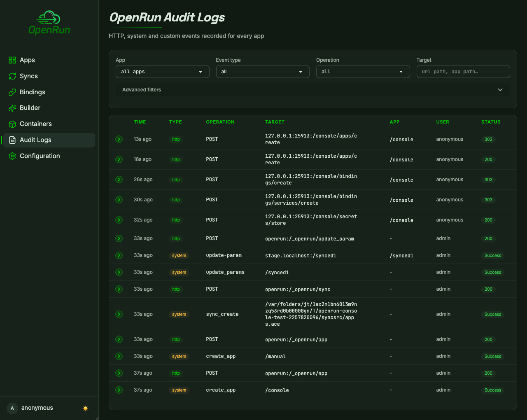This screenshot has width=527, height=420.
Task: Toggle the light theme via sun icon
Action: click(x=85, y=408)
